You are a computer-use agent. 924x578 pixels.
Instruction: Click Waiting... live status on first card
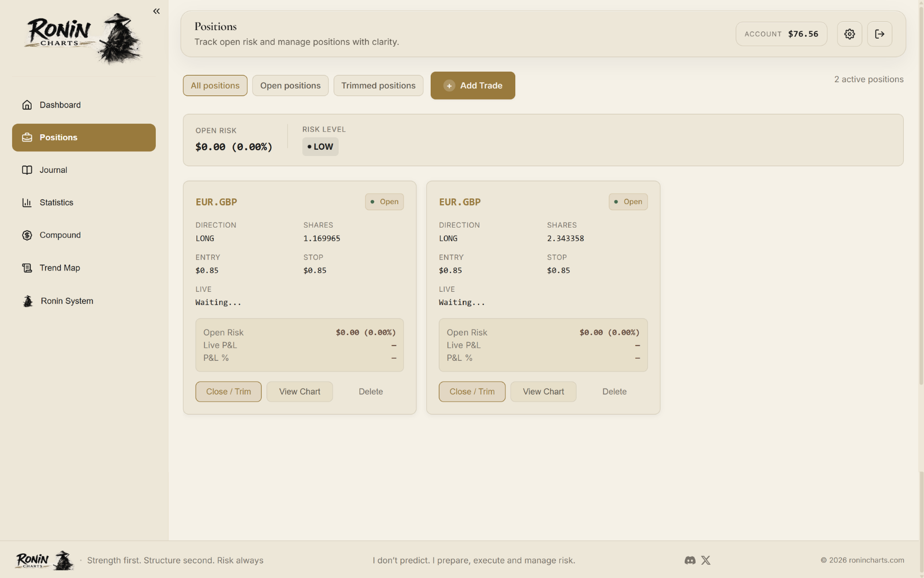(x=218, y=302)
